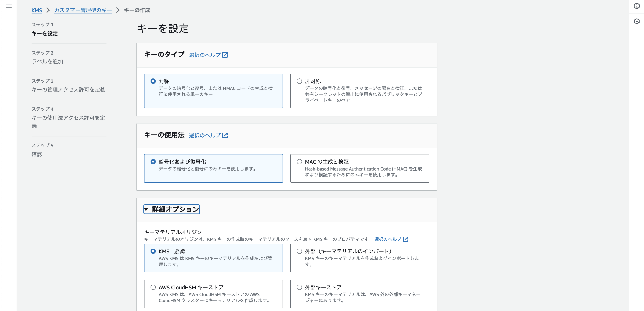Screen dimensions: 644x311
Task: Click external link icon beside キーのタイプ help
Action: tap(225, 55)
